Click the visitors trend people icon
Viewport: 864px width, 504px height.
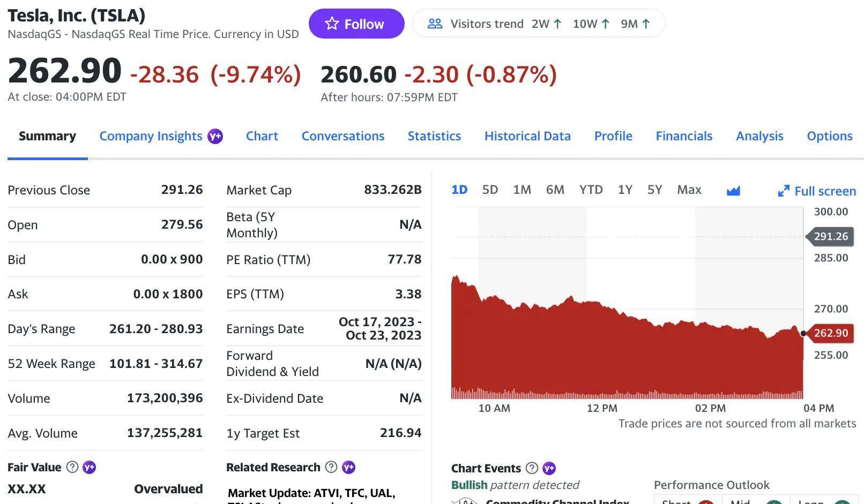435,24
